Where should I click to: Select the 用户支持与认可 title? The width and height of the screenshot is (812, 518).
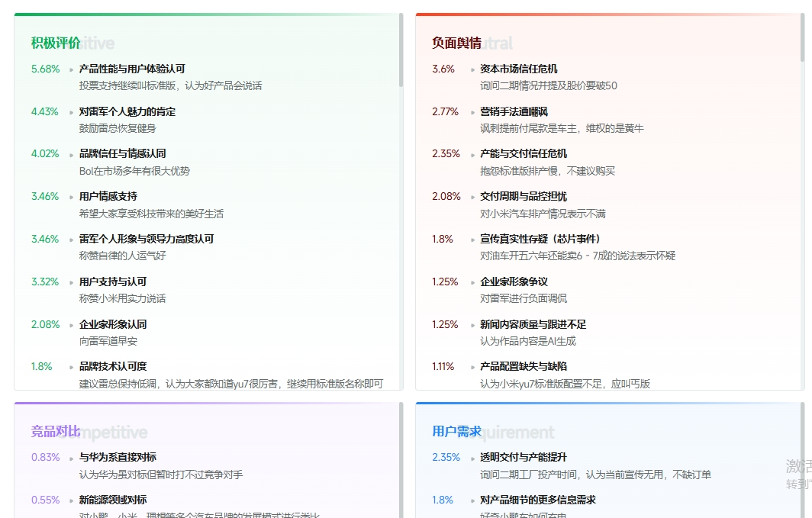click(113, 282)
